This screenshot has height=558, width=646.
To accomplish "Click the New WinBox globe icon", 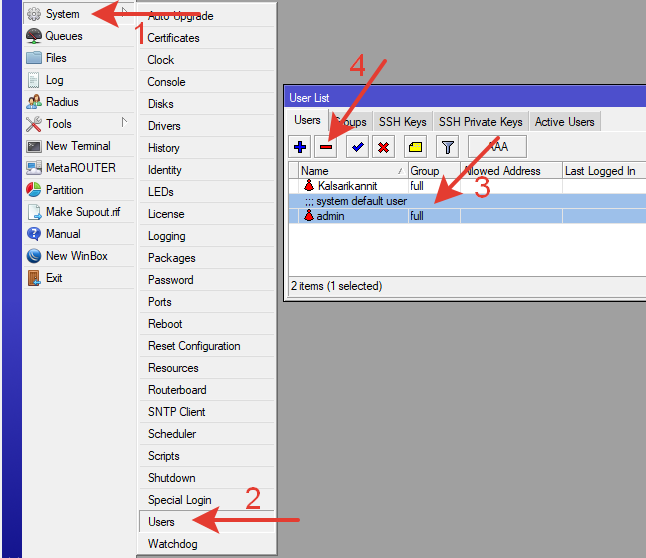I will click(34, 256).
